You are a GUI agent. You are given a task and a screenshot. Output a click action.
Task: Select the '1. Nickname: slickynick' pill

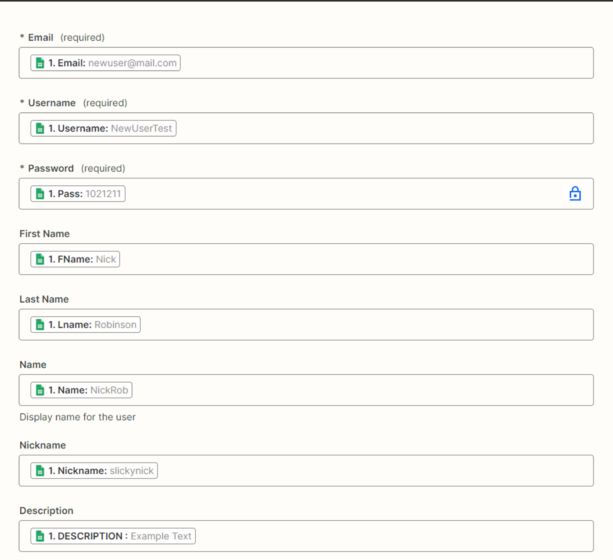(x=94, y=470)
